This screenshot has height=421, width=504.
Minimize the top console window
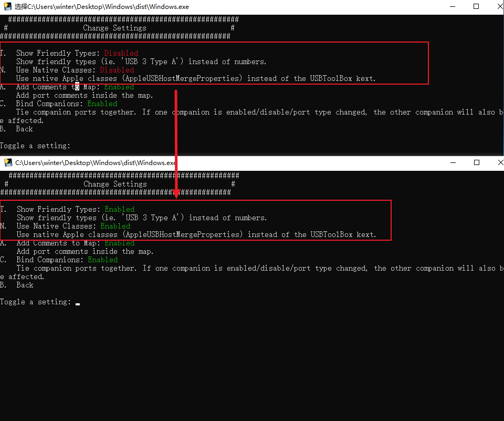point(454,7)
